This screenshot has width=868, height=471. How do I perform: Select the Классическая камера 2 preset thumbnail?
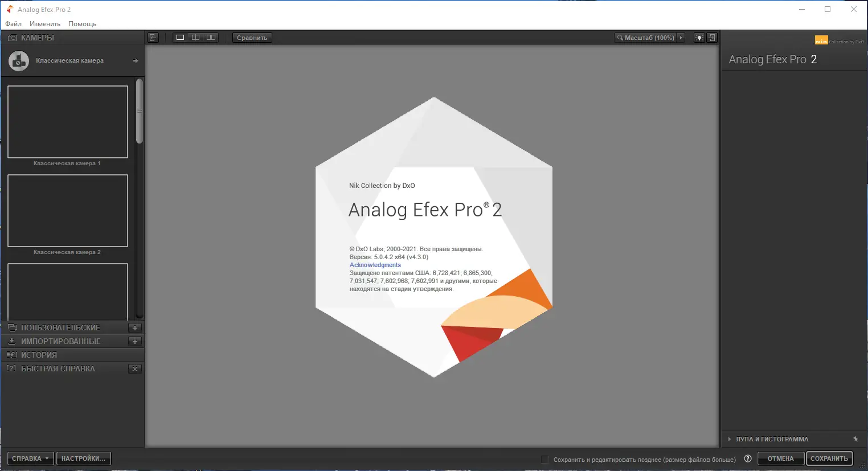coord(68,211)
